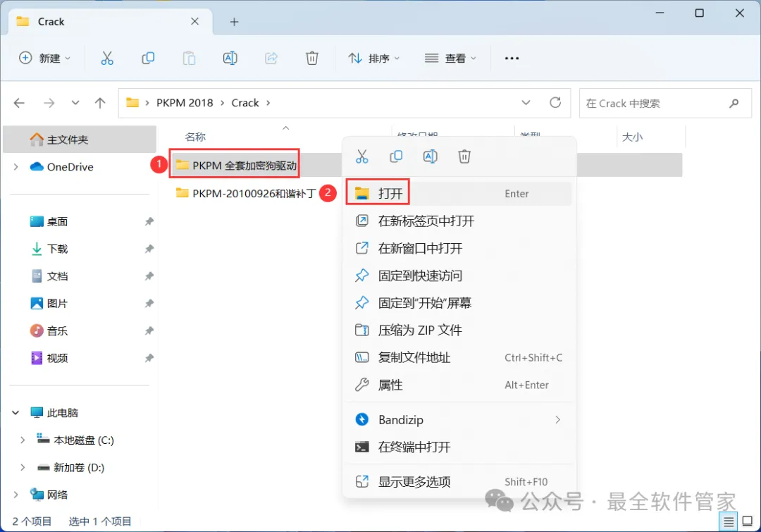Click the Cut icon in the context menu
Viewport: 761px width, 532px height.
(x=362, y=156)
